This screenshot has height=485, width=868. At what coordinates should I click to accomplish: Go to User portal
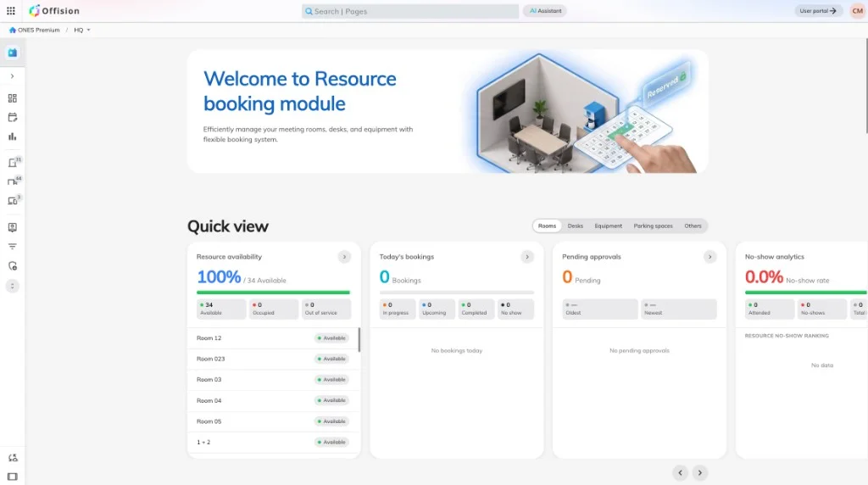(x=818, y=10)
